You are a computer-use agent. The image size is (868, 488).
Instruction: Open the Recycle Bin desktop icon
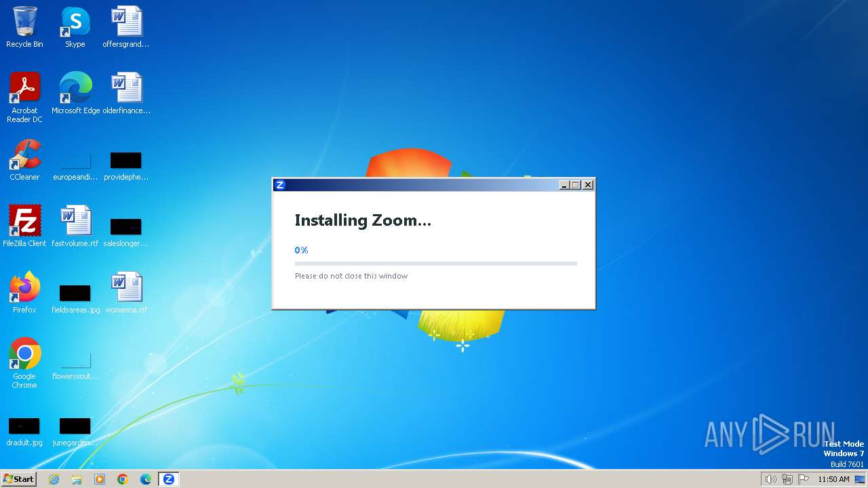coord(24,27)
